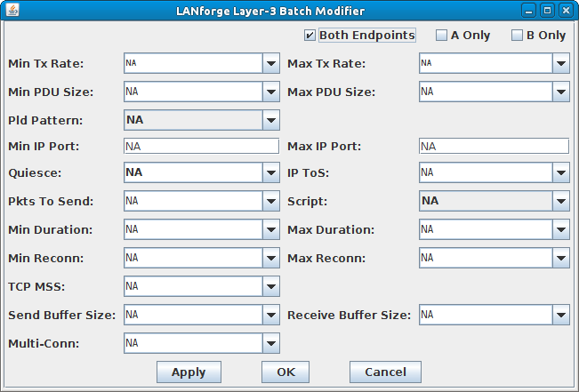This screenshot has height=392, width=579.
Task: Expand the Min Duration dropdown arrow
Action: (271, 229)
